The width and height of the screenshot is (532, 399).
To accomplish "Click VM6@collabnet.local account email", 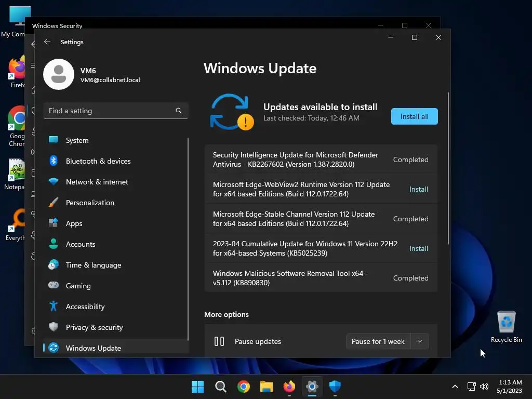I will (110, 80).
